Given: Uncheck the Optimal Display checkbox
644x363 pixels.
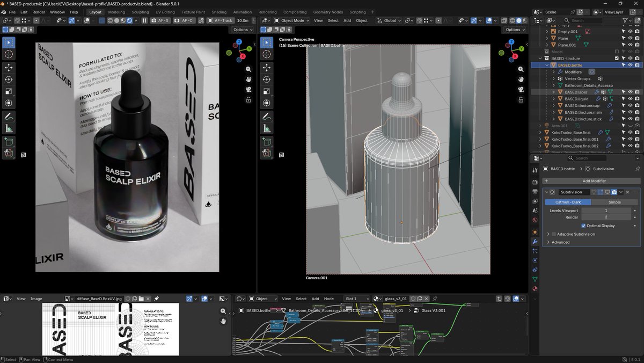Looking at the screenshot, I should [584, 226].
